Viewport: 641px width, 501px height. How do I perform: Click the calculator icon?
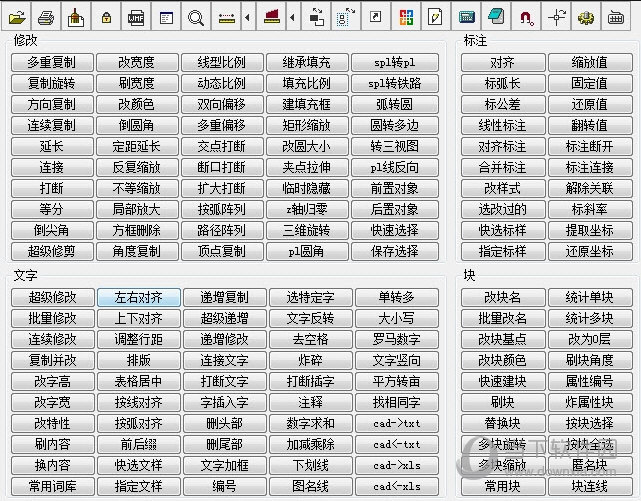click(x=466, y=17)
